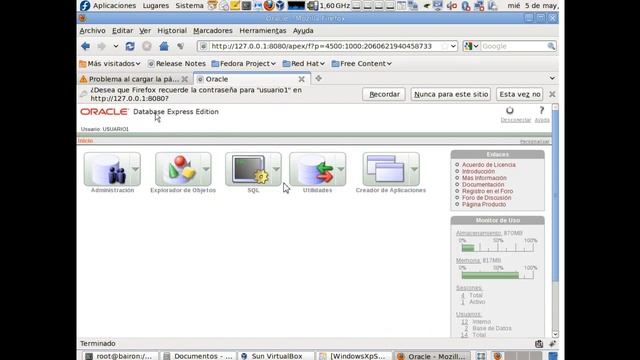Screen dimensions: 640x360
Task: Open the Fedora Project bookmarks folder
Action: [x=244, y=64]
